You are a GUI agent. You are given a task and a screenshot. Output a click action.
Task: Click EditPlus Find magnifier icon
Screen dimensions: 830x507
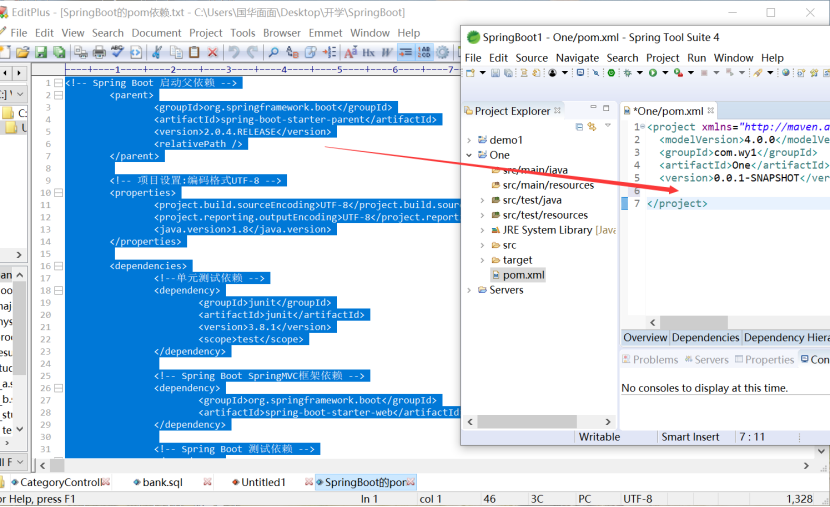pyautogui.click(x=273, y=52)
